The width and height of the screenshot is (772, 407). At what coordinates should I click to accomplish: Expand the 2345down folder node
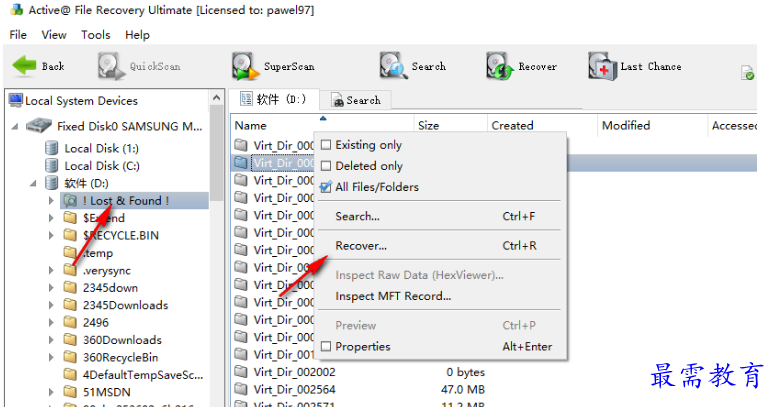51,288
